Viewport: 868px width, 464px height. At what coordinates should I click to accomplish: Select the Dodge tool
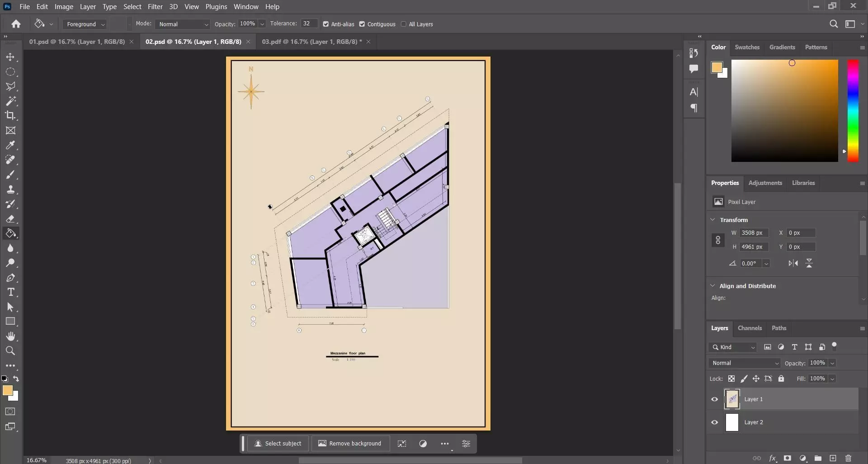(10, 263)
